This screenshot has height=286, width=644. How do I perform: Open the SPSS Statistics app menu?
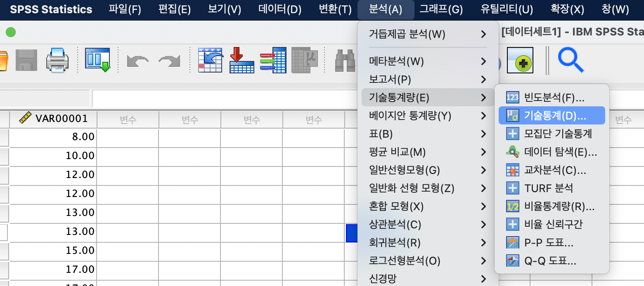[51, 9]
